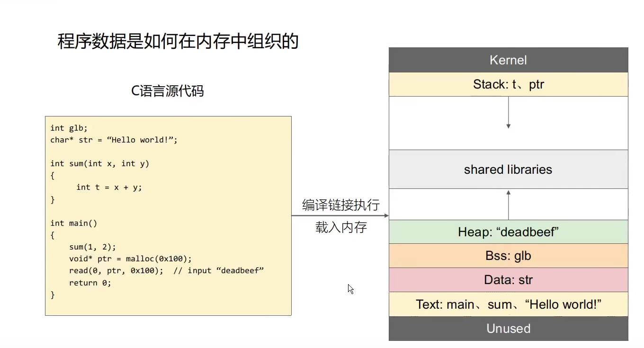Click the int sum(int x, int y) line
This screenshot has height=348, width=644.
tap(100, 163)
